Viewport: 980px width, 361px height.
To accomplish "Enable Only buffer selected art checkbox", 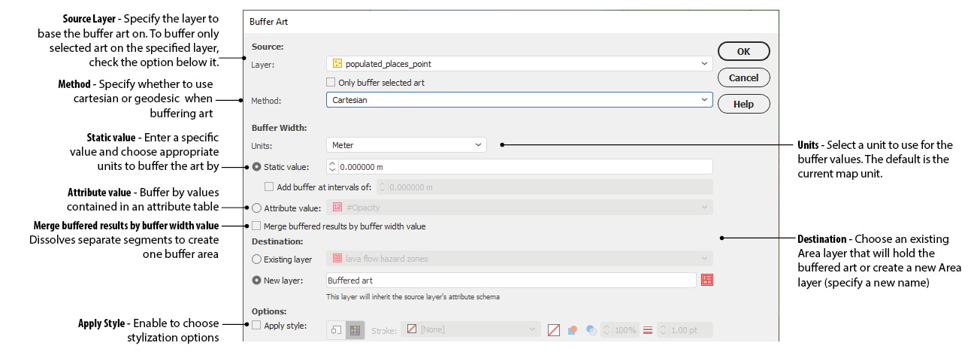I will click(x=331, y=83).
